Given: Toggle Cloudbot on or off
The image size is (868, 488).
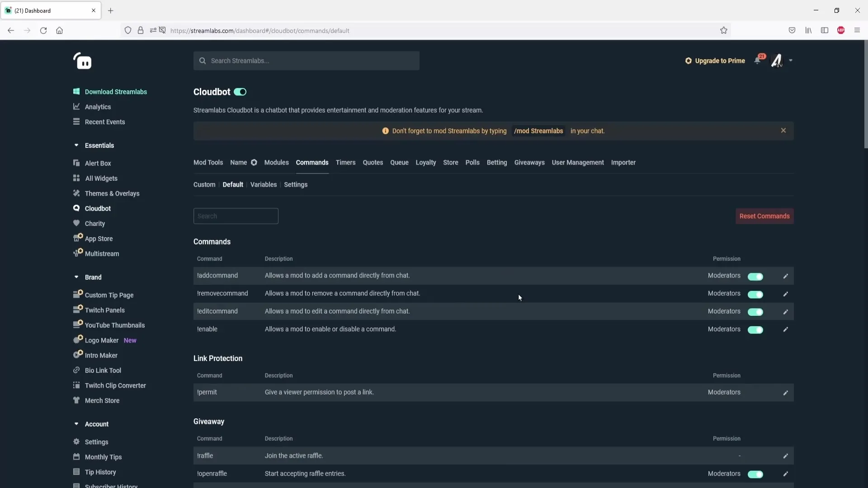Looking at the screenshot, I should 240,92.
